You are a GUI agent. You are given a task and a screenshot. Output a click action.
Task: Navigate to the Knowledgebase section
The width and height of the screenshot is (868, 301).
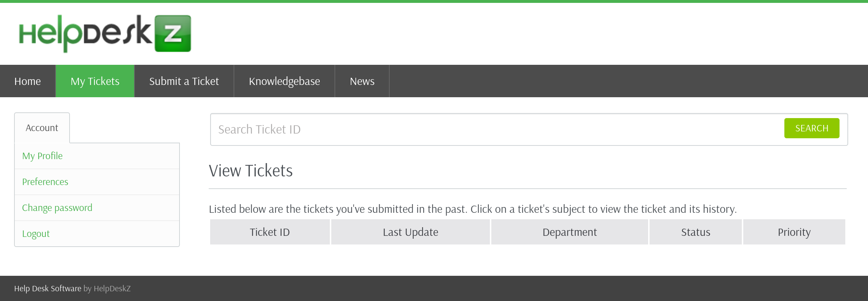284,81
